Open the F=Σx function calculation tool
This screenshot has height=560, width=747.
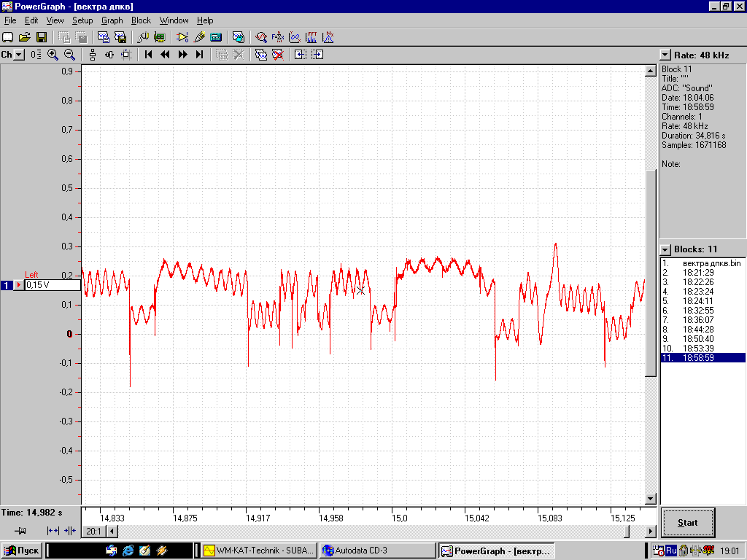278,37
